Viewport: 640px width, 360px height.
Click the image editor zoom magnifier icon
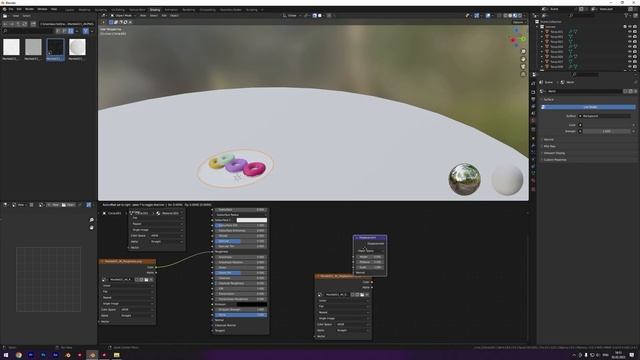pos(91,220)
